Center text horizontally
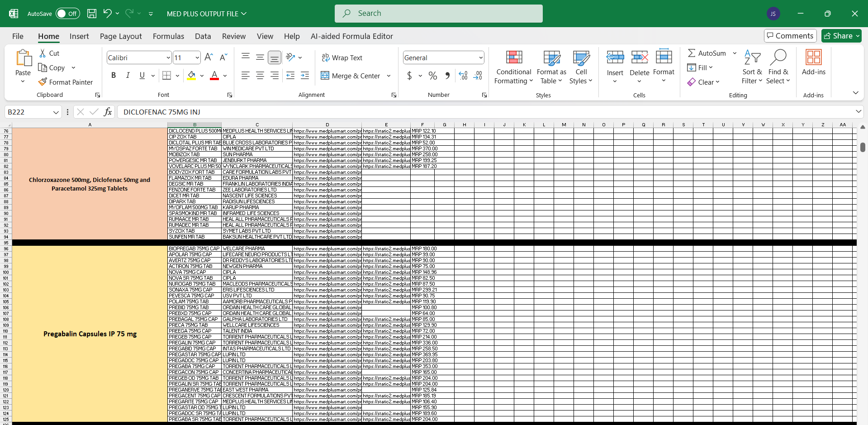 [260, 76]
